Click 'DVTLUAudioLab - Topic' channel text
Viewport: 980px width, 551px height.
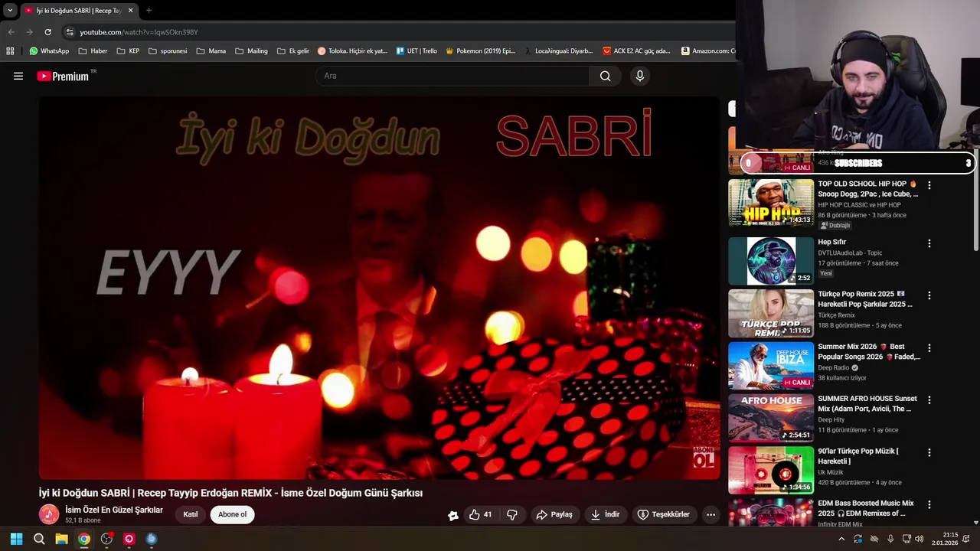point(850,253)
